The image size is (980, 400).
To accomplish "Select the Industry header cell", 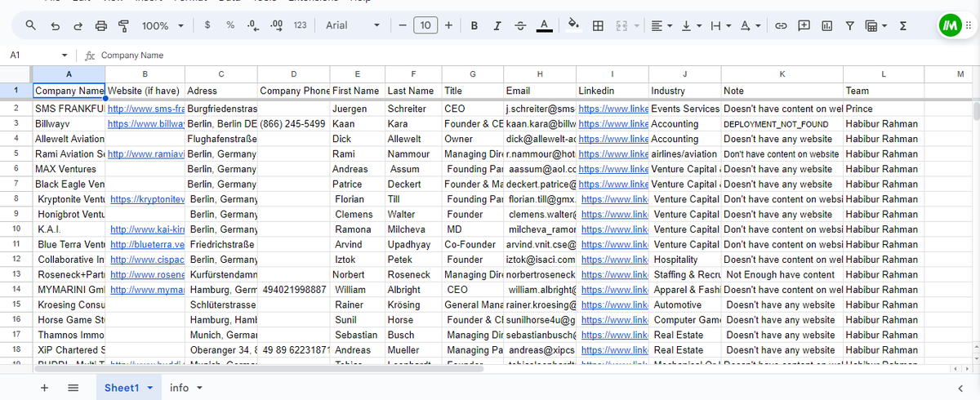I will [684, 91].
